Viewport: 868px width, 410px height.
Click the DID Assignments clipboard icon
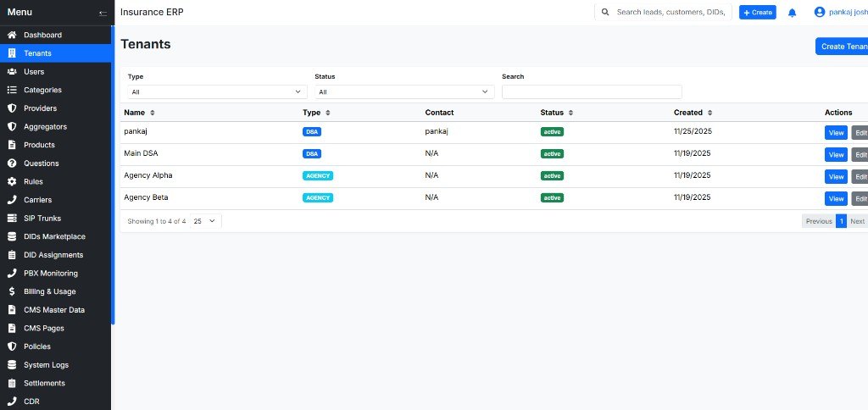(12, 254)
